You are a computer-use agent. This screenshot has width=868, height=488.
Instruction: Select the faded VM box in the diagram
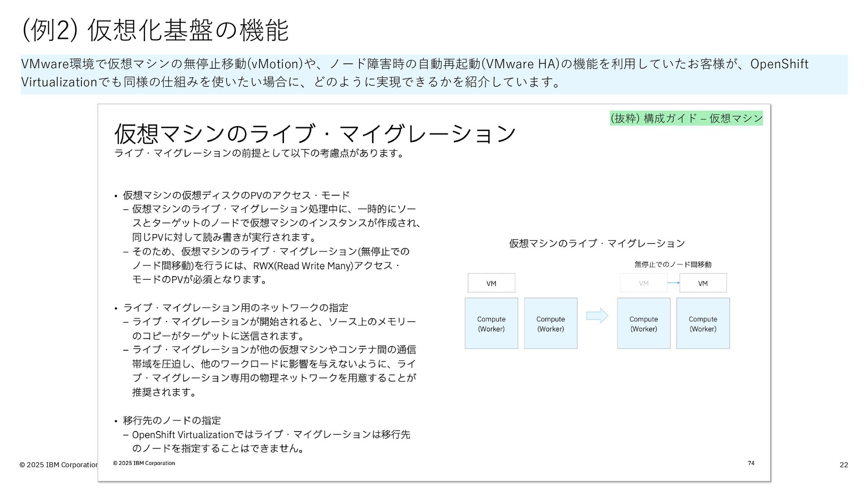[x=643, y=283]
